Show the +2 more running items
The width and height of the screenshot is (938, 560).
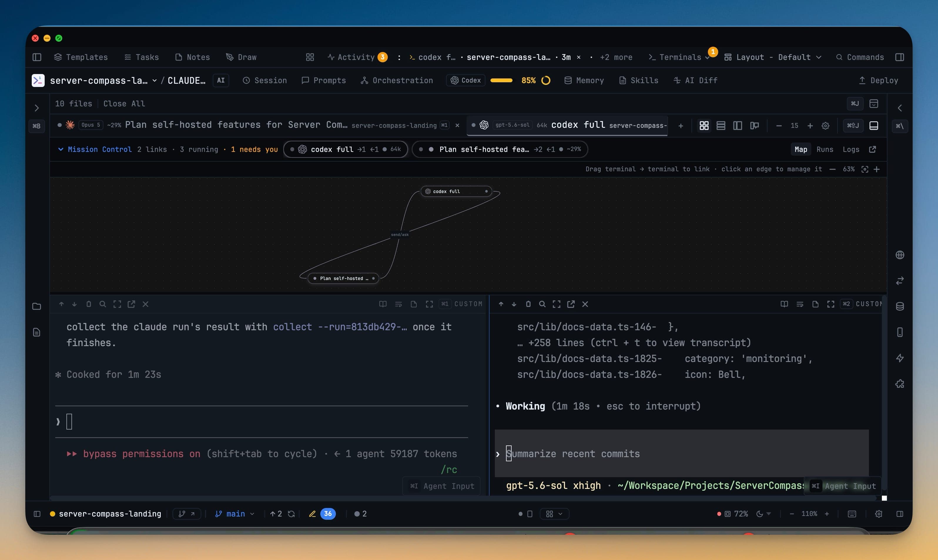coord(616,57)
